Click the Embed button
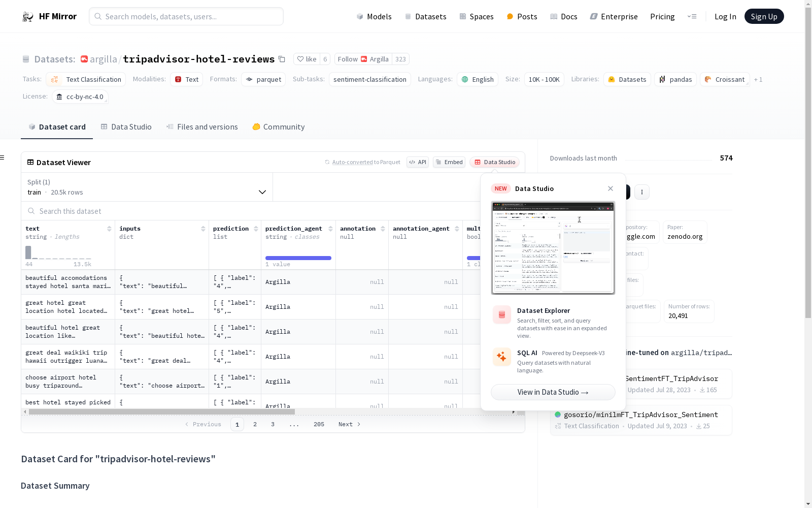The width and height of the screenshot is (812, 508). [x=449, y=162]
